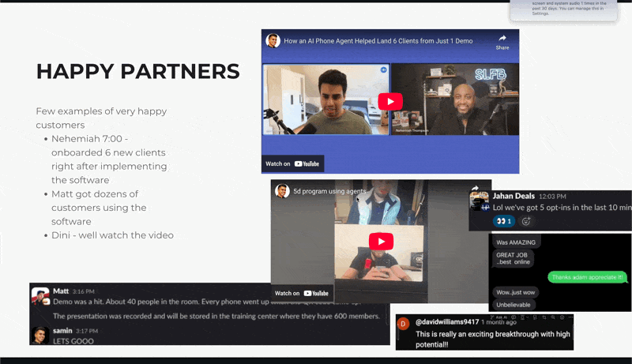Screen dimensions: 632x364
Task: Click comment icon in floating image toolbar
Action: click(513, 317)
